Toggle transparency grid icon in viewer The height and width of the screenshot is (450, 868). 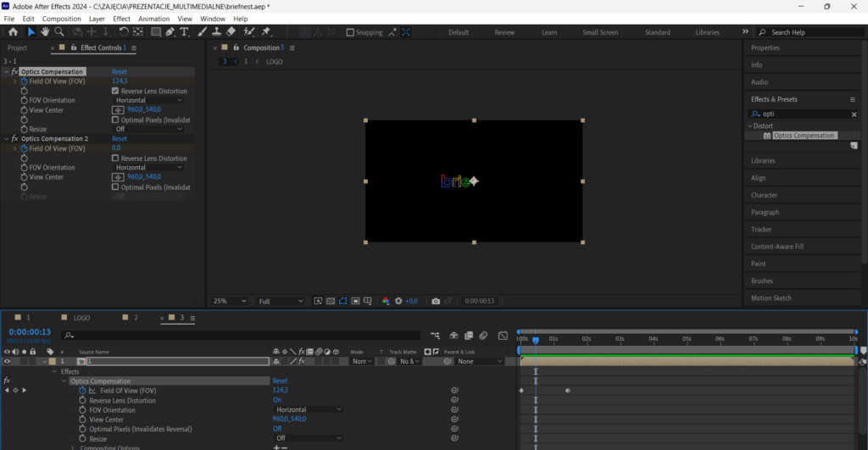331,301
